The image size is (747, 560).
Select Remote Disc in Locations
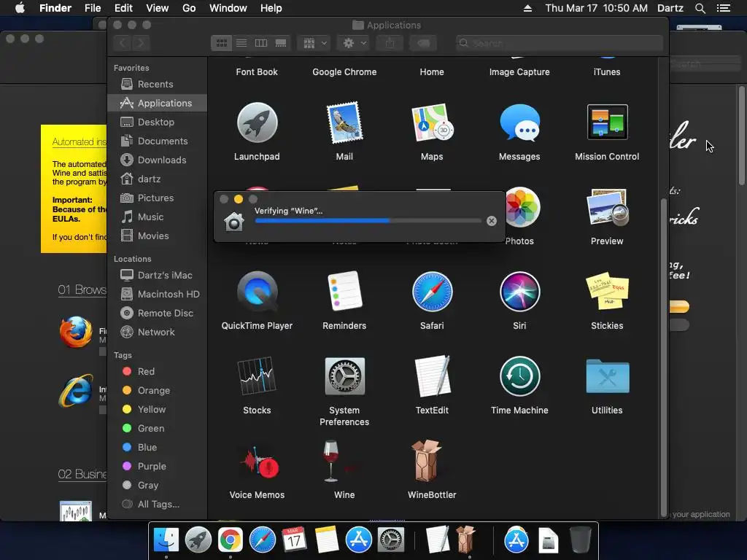tap(158, 314)
